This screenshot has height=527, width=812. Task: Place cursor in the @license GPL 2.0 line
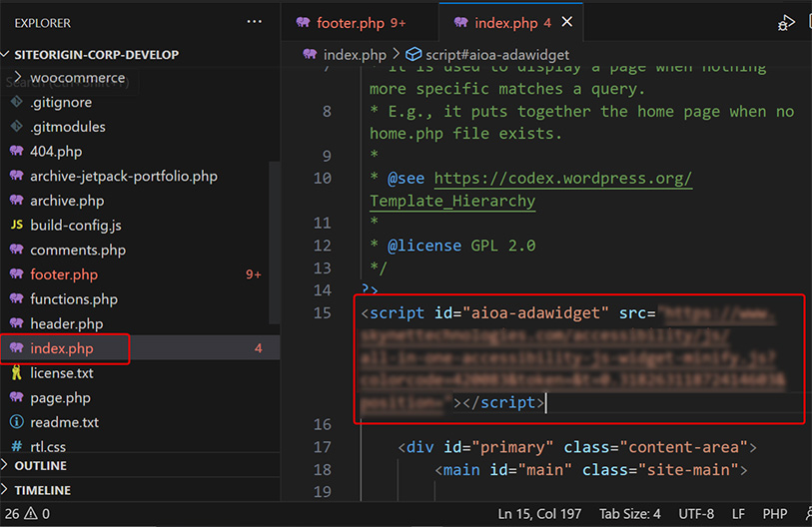coord(453,246)
